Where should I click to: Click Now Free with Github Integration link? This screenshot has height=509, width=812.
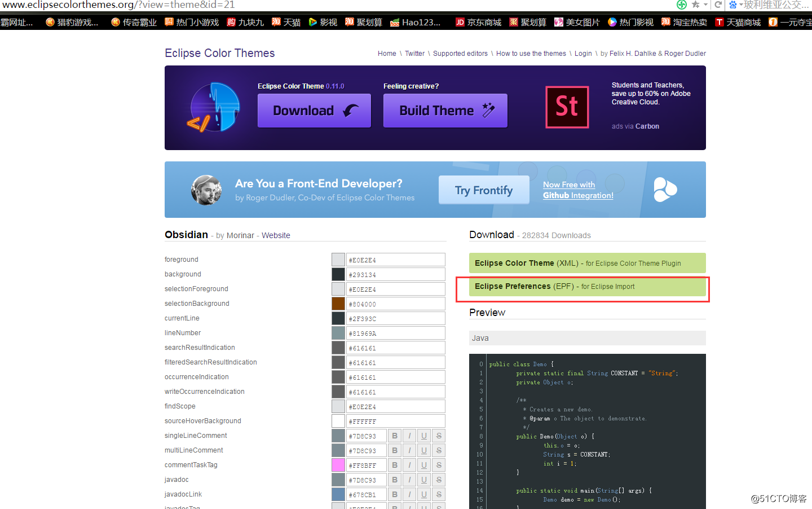pos(578,190)
